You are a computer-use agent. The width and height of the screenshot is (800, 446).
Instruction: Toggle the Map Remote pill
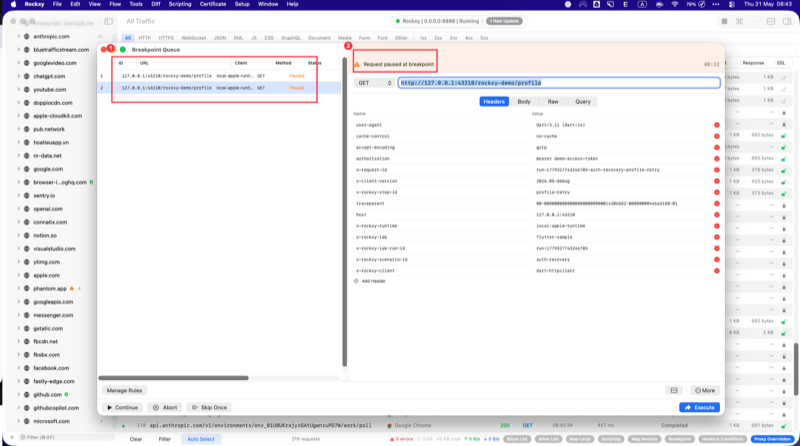pyautogui.click(x=644, y=439)
